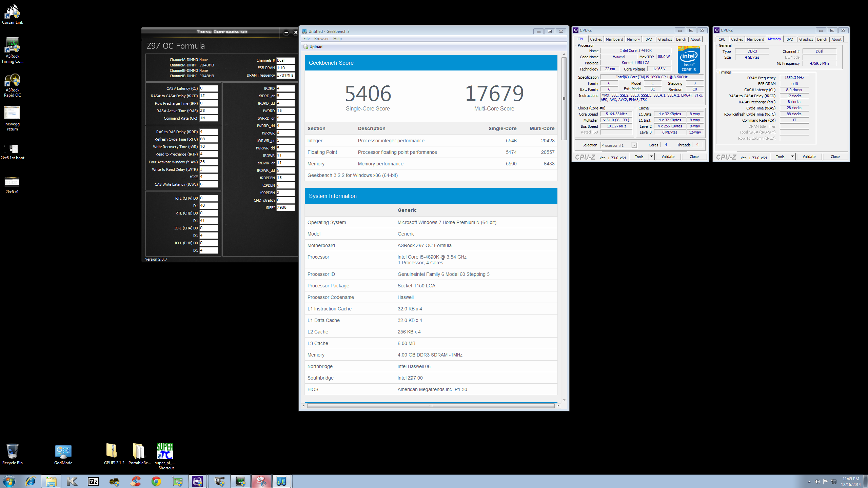868x488 pixels.
Task: Open Graphics tab in right CPU-Z window
Action: 806,39
